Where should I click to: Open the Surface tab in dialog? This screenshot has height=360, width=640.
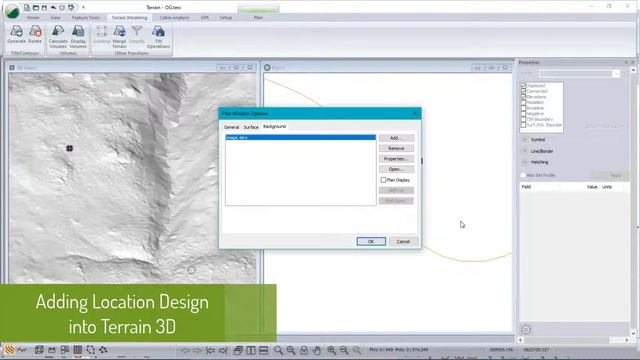click(251, 127)
